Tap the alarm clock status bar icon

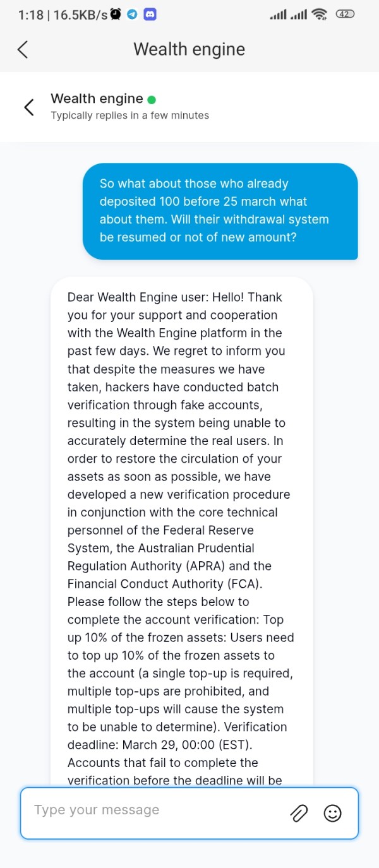116,15
